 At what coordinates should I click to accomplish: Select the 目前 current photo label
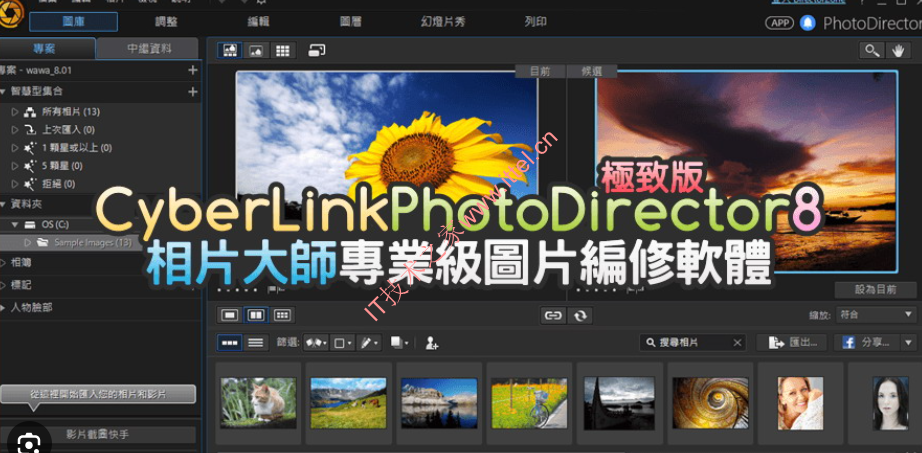click(540, 71)
